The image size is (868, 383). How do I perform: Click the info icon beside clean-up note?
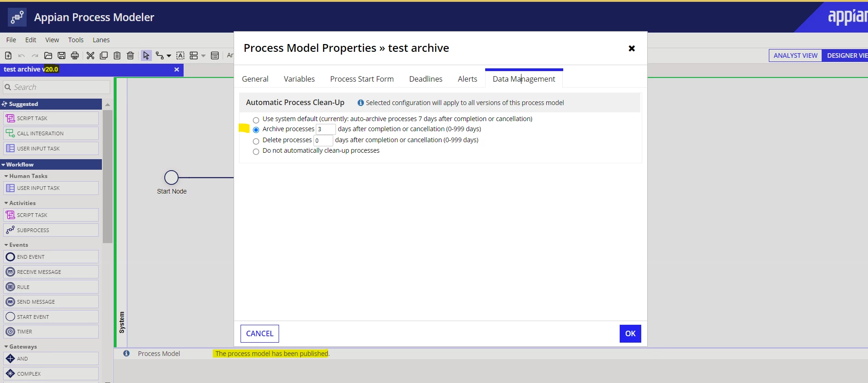[361, 103]
